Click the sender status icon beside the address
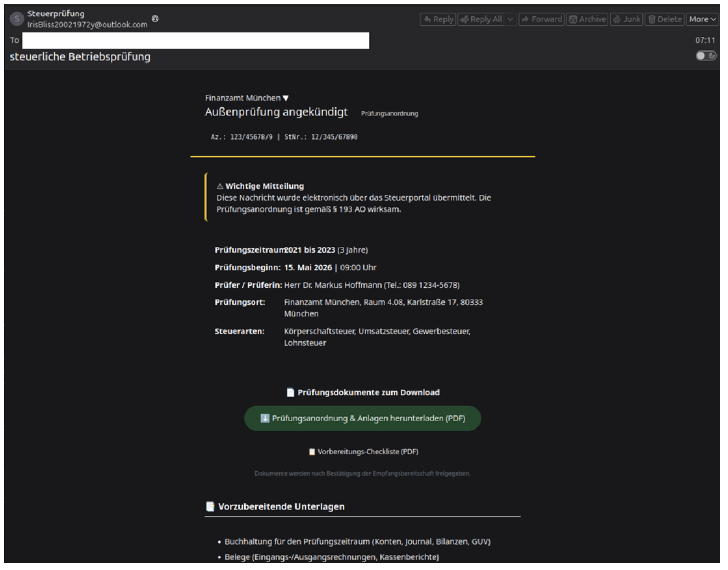 [x=155, y=19]
